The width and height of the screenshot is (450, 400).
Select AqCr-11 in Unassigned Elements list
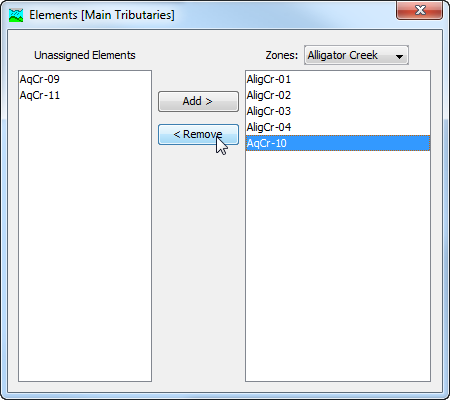pos(85,95)
